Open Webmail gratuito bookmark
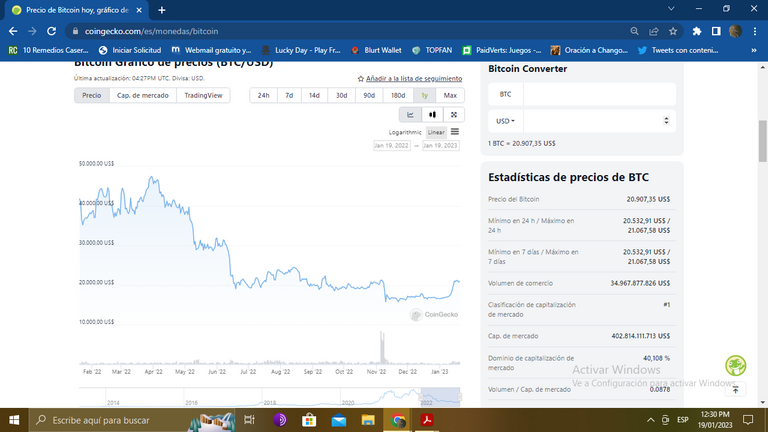Screen dimensions: 768x432 pos(212,50)
